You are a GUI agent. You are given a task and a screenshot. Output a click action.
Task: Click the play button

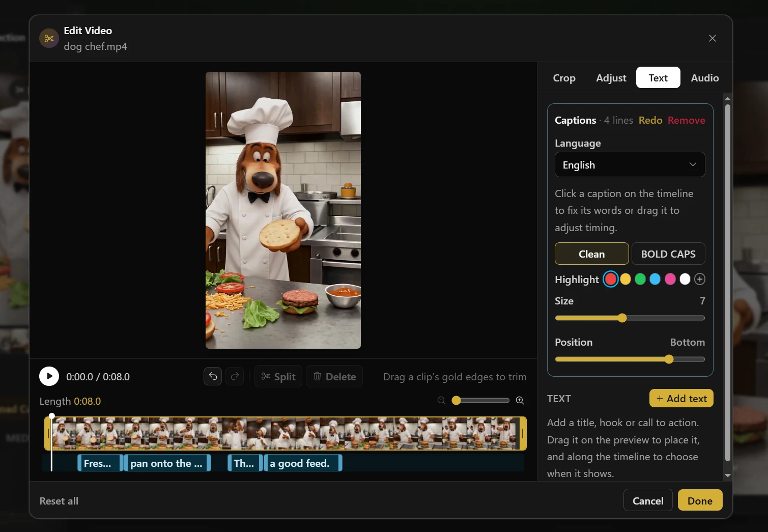pos(49,377)
